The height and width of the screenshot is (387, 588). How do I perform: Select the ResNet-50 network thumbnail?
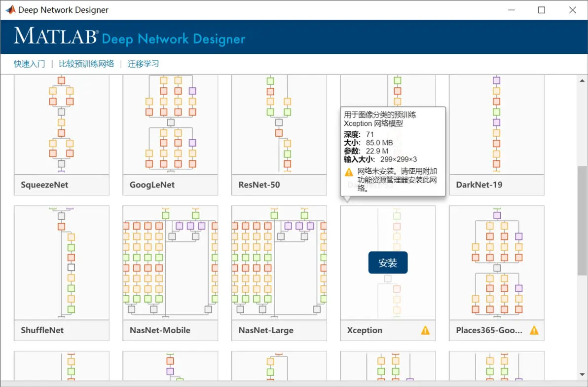point(279,124)
